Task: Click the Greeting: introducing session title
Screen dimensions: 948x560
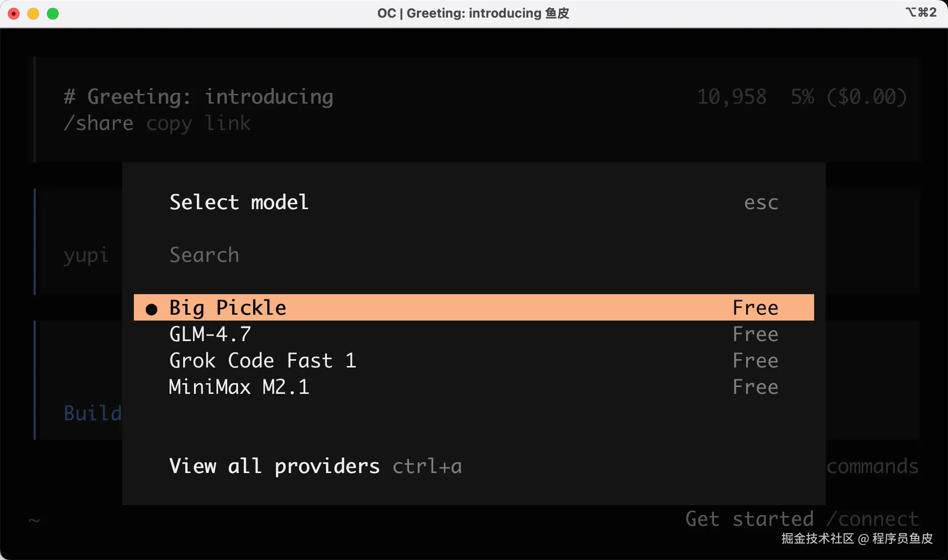Action: [210, 97]
